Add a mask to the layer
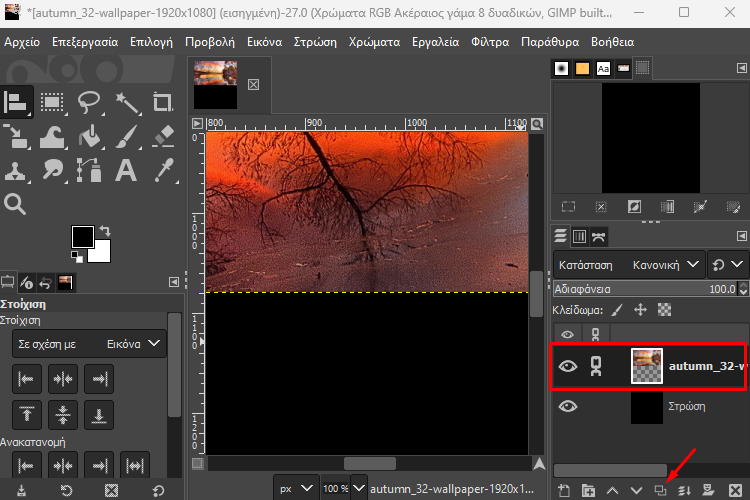The image size is (750, 500). coord(708,490)
